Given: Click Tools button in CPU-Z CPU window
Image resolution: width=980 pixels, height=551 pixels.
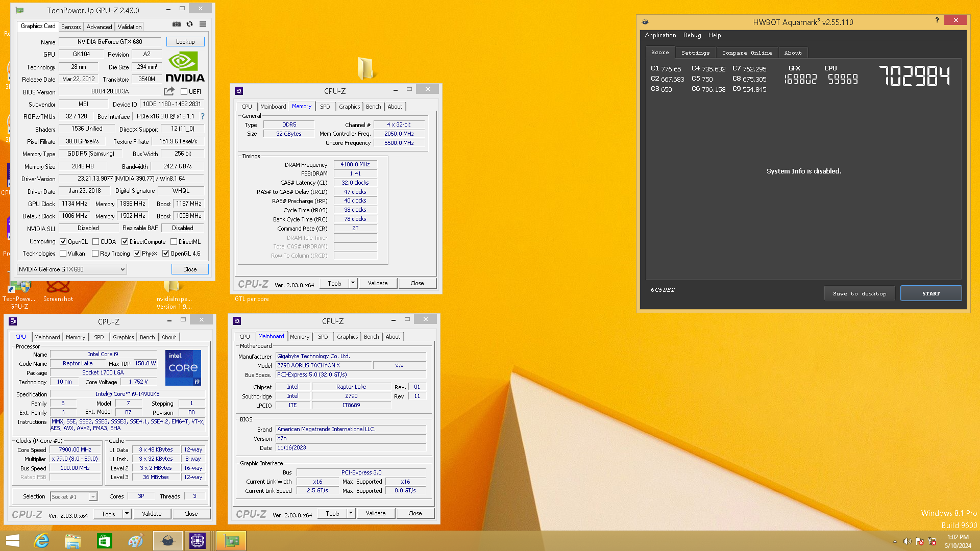Looking at the screenshot, I should coord(108,514).
